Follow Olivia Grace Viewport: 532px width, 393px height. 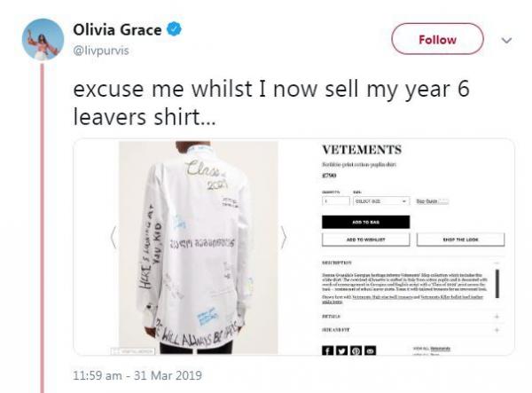click(x=437, y=39)
